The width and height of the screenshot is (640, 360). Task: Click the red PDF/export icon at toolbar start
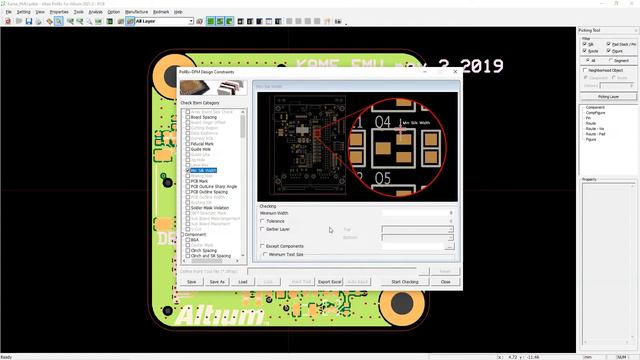pos(8,21)
